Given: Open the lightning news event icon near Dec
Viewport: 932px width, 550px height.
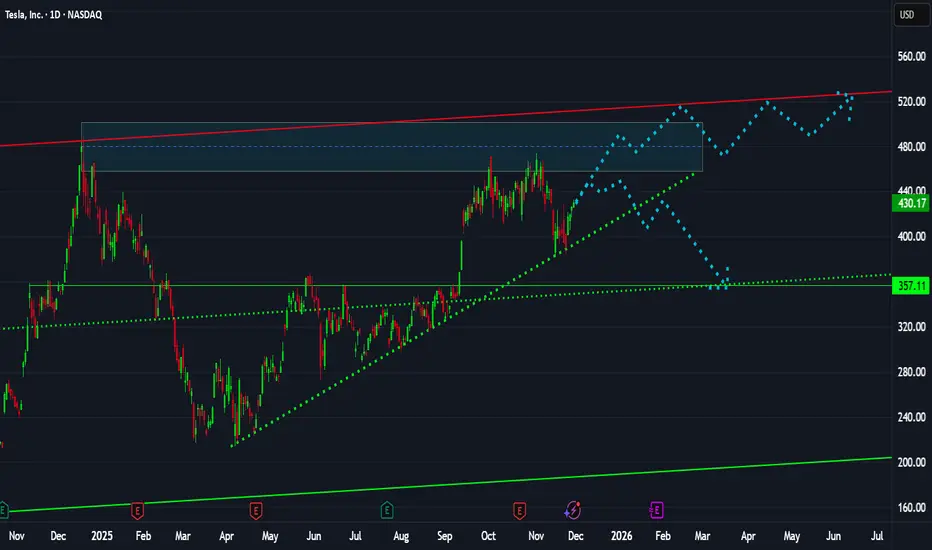Looking at the screenshot, I should coord(572,510).
